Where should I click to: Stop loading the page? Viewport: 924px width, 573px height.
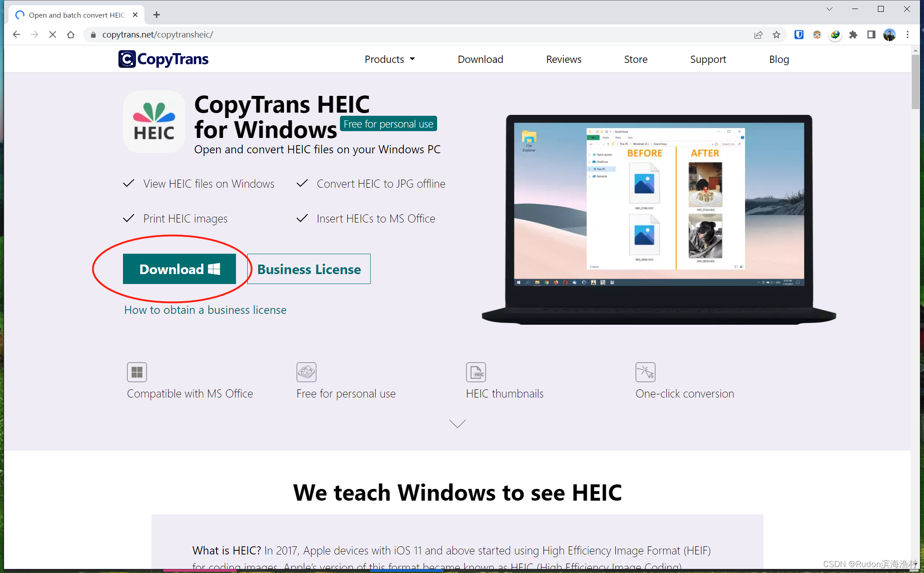52,35
